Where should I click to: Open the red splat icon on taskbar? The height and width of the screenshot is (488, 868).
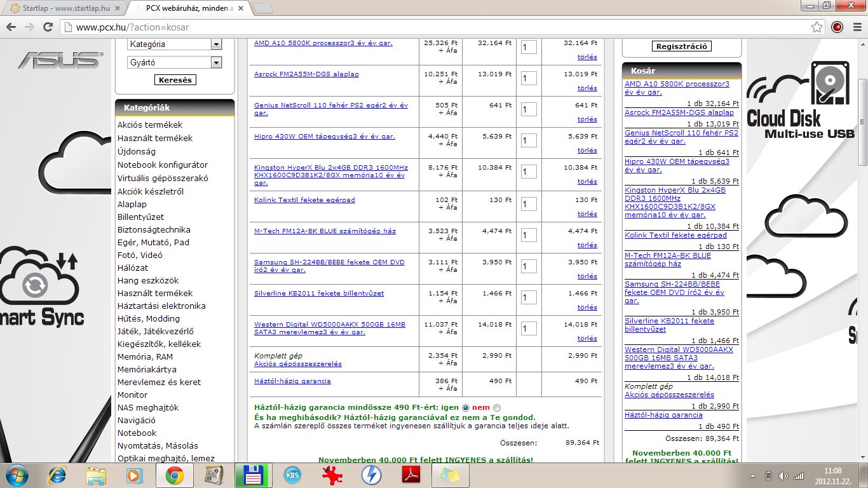click(x=332, y=475)
